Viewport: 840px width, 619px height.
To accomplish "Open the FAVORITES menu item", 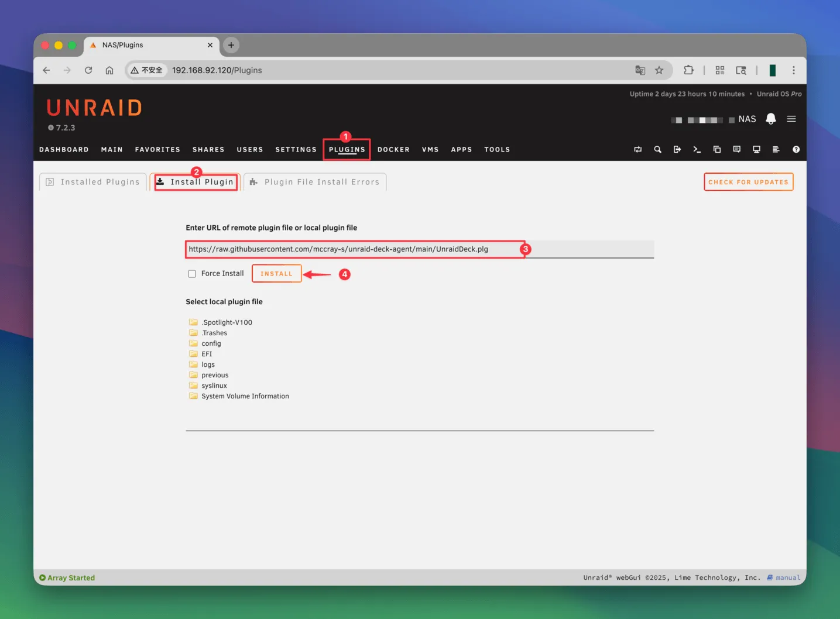I will pos(157,150).
